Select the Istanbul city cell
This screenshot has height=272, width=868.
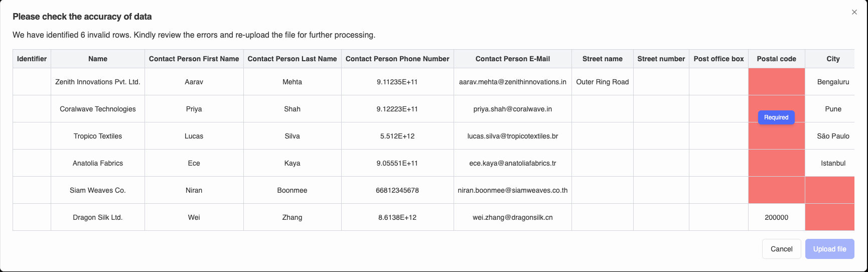(x=833, y=163)
